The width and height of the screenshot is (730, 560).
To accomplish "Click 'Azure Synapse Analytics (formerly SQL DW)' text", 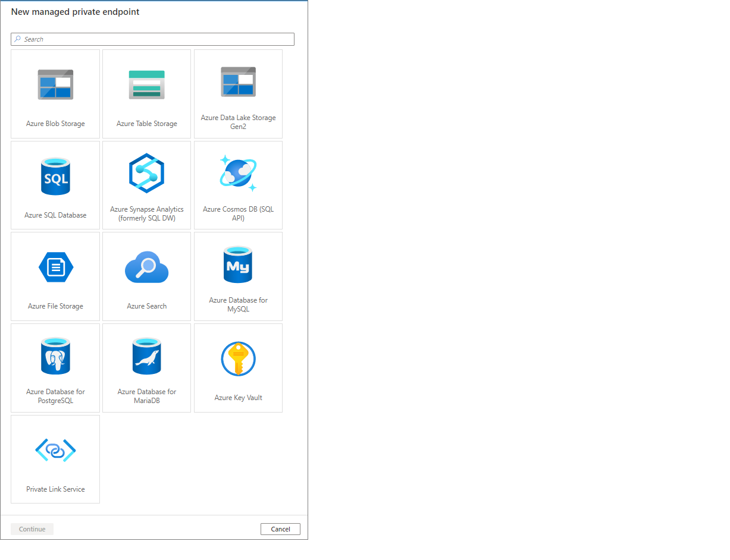I will click(x=147, y=213).
